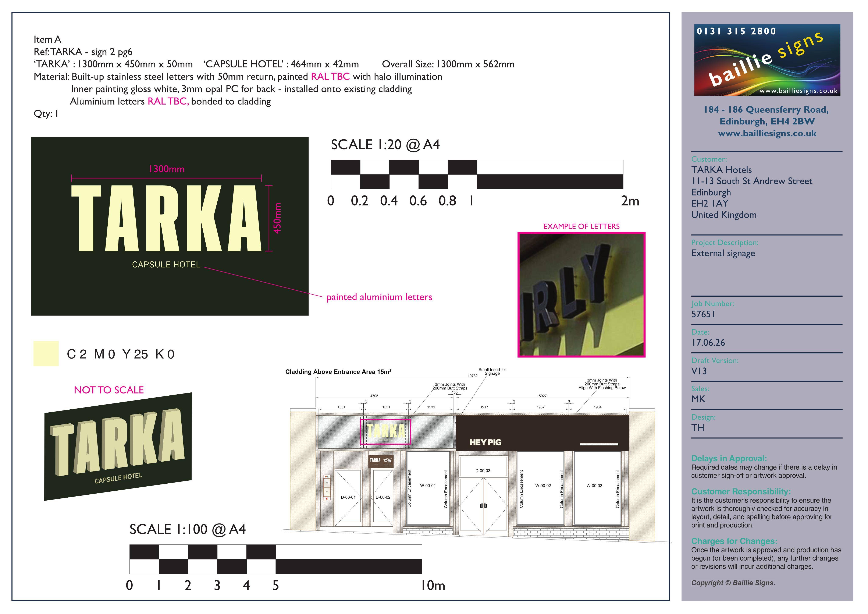Click first pink 'RAL TBC' in Material line
This screenshot has height=614, width=868.
pos(330,76)
